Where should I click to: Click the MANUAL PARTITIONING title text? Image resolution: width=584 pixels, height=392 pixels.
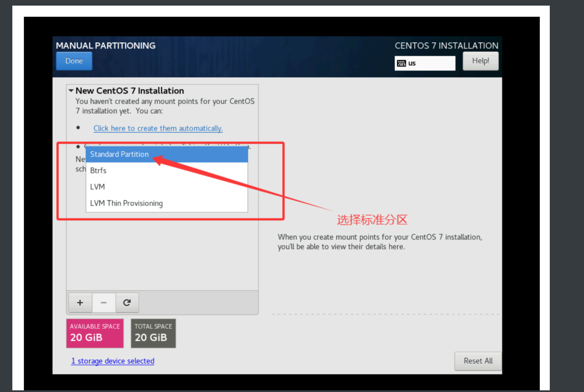coord(105,45)
